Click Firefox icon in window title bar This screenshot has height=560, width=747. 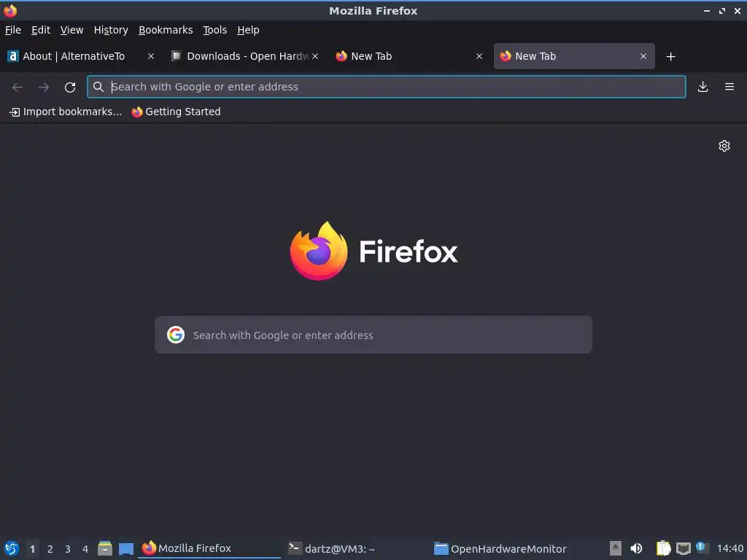[x=10, y=10]
